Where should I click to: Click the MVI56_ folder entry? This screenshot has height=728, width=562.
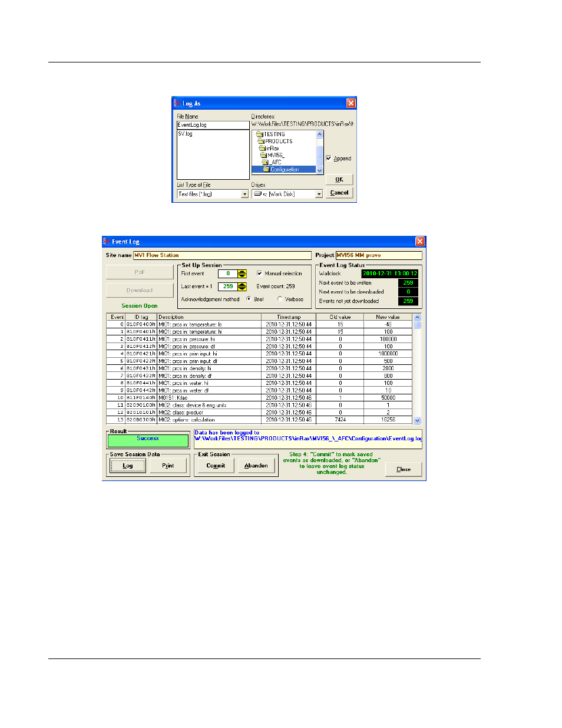tap(275, 156)
